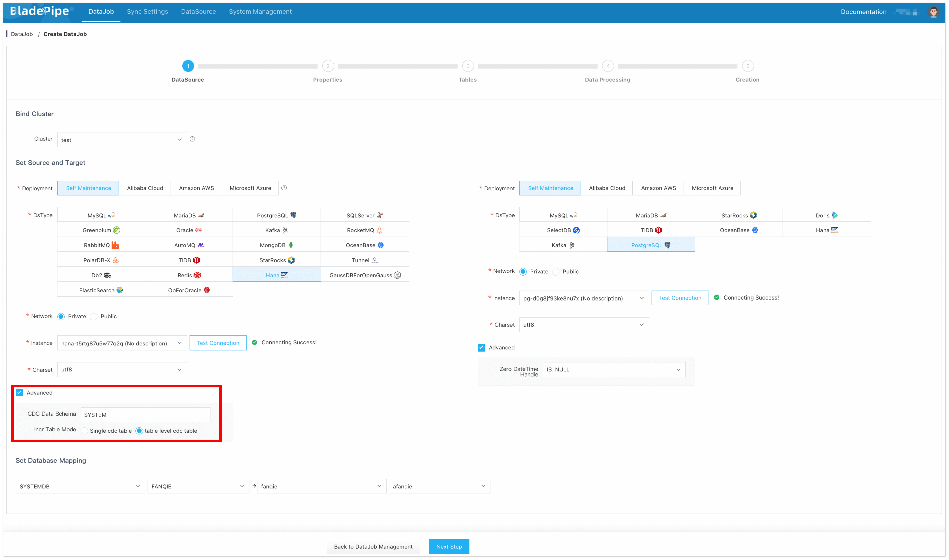Select Oracle source type
949x560 pixels.
[189, 230]
